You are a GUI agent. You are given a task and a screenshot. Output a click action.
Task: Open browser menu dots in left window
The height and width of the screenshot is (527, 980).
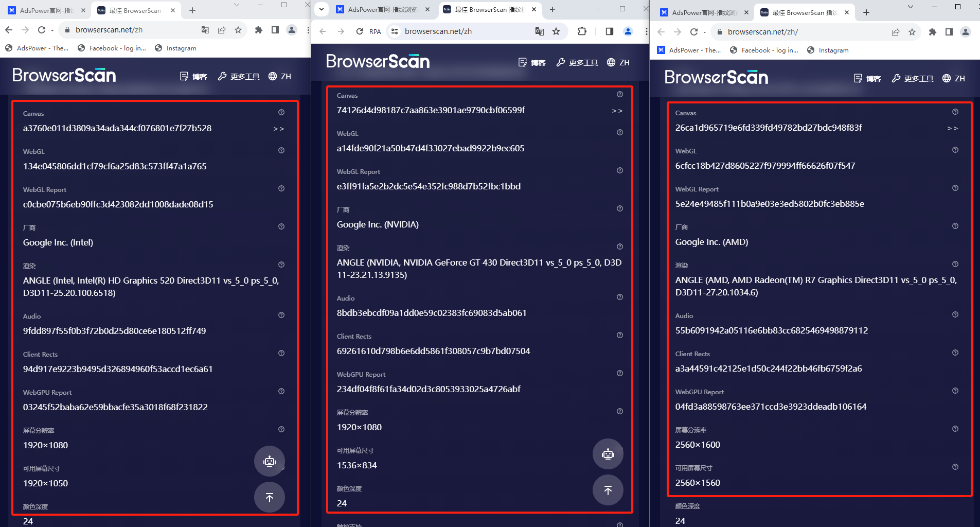click(x=308, y=30)
